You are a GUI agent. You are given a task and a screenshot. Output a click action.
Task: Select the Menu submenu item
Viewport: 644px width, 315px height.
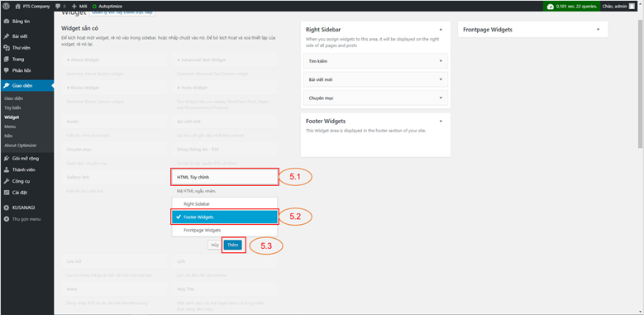(10, 126)
